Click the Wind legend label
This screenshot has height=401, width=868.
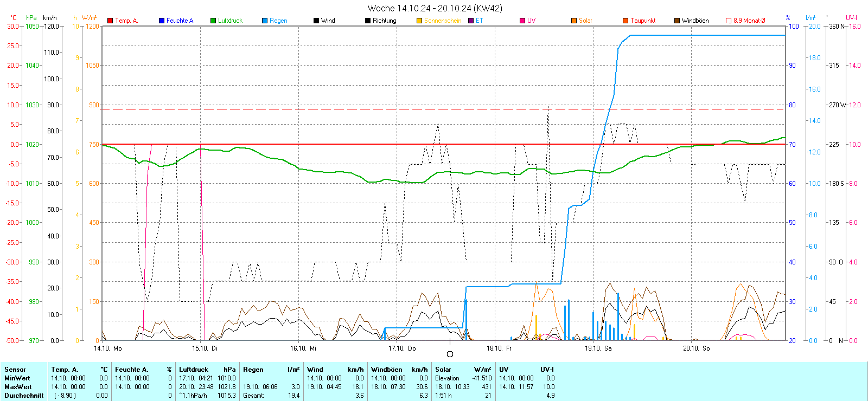coord(328,21)
